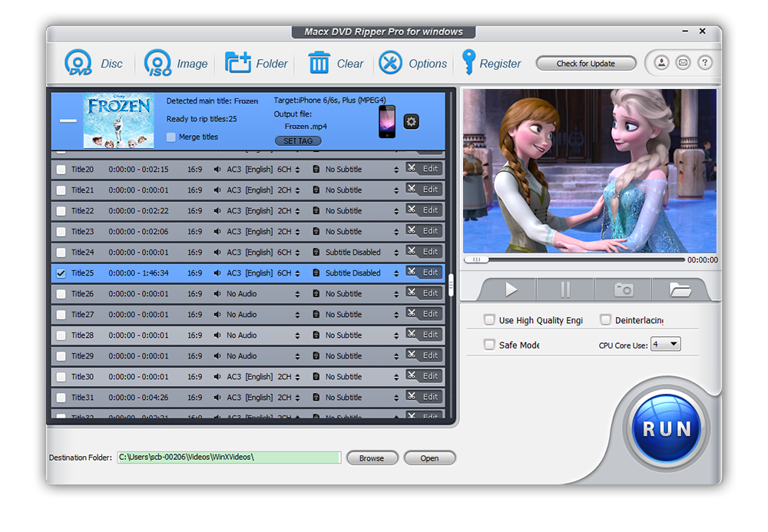Check the Title28 checkbox
This screenshot has height=532, width=768.
(61, 335)
